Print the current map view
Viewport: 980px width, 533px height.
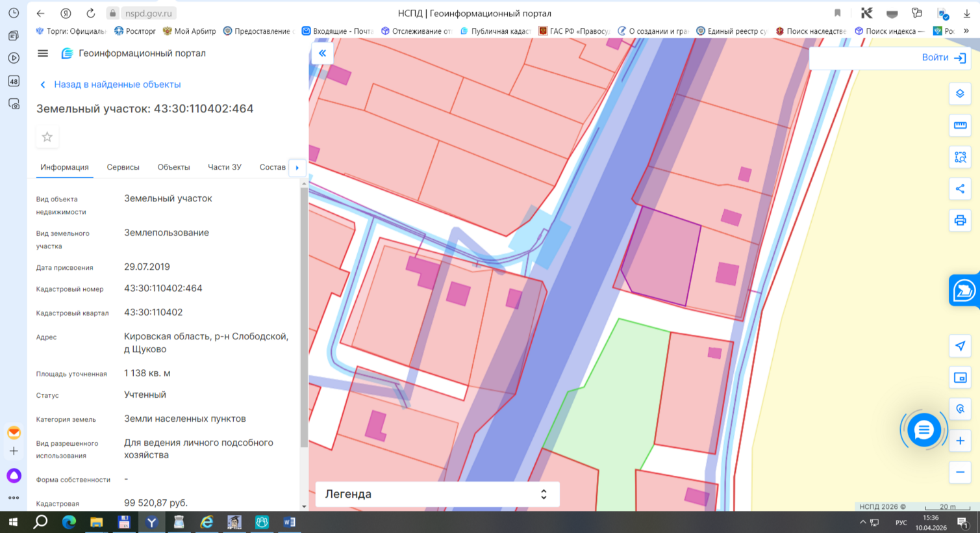pyautogui.click(x=960, y=221)
